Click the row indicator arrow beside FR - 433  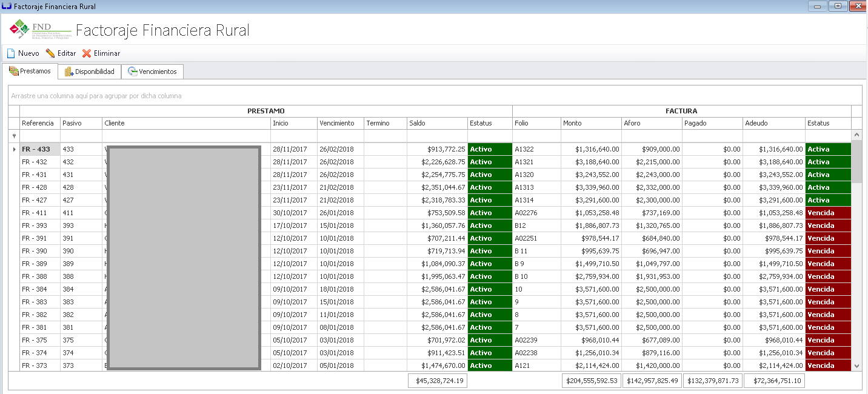click(14, 149)
